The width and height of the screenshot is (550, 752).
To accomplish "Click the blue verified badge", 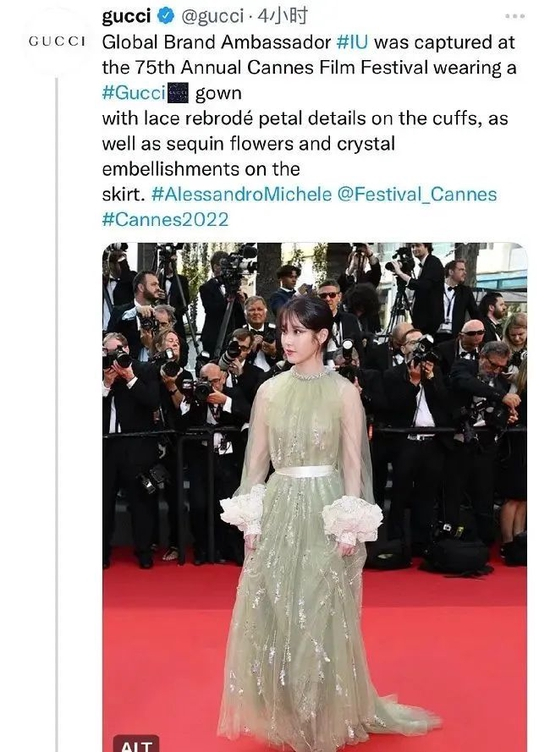I will click(x=166, y=17).
